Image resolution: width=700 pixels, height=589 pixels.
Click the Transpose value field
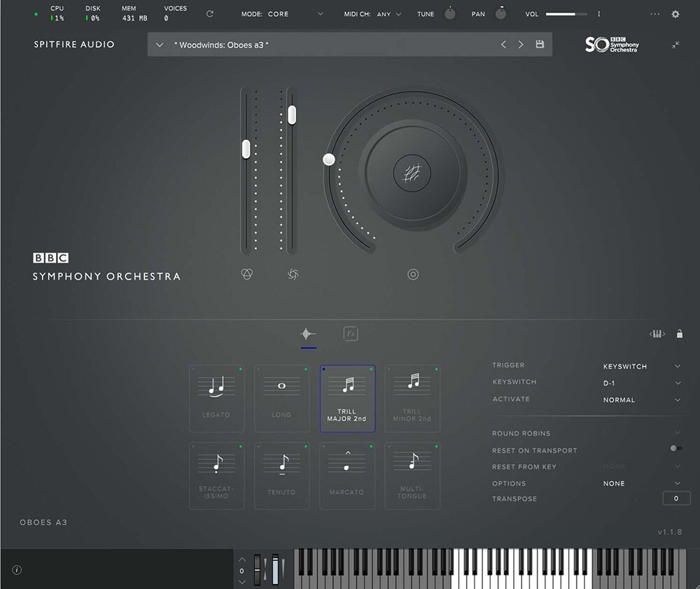(x=676, y=499)
